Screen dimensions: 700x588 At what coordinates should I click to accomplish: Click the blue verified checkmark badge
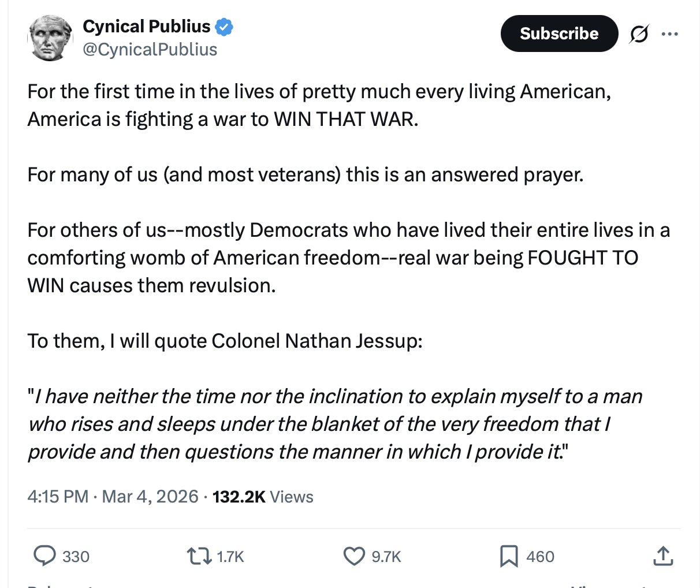coord(224,27)
